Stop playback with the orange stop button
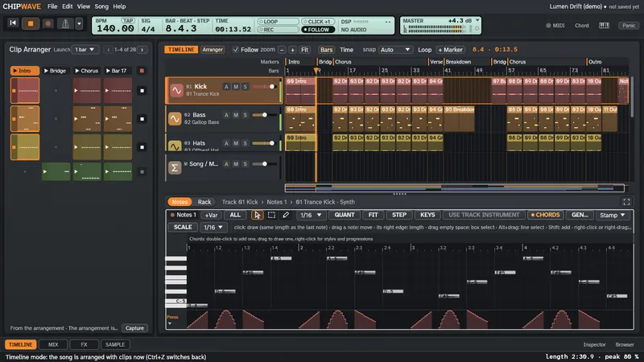The width and height of the screenshot is (644, 362). click(31, 23)
